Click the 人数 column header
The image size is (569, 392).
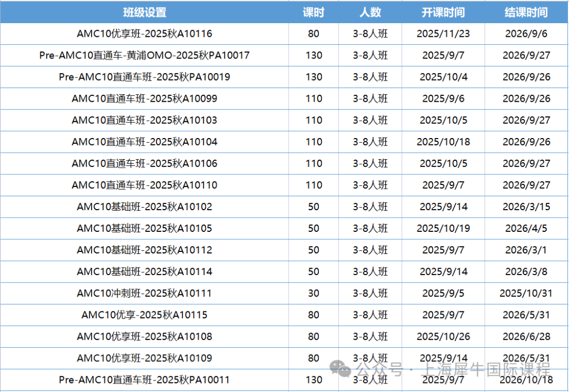click(x=370, y=12)
